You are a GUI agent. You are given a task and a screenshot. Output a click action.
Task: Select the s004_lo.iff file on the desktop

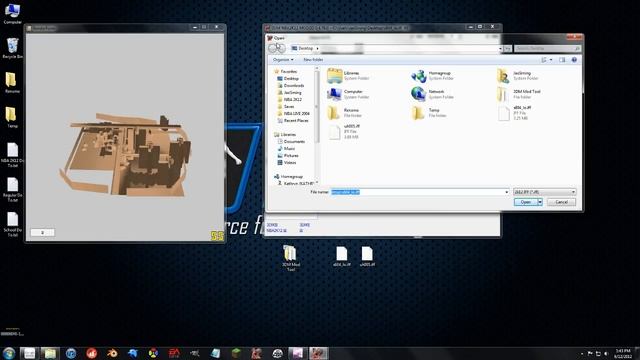342,257
